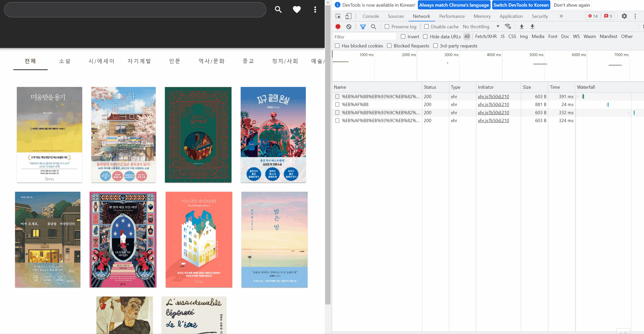Filter requests by Fetch/XHR
This screenshot has height=334, width=644.
click(x=486, y=36)
